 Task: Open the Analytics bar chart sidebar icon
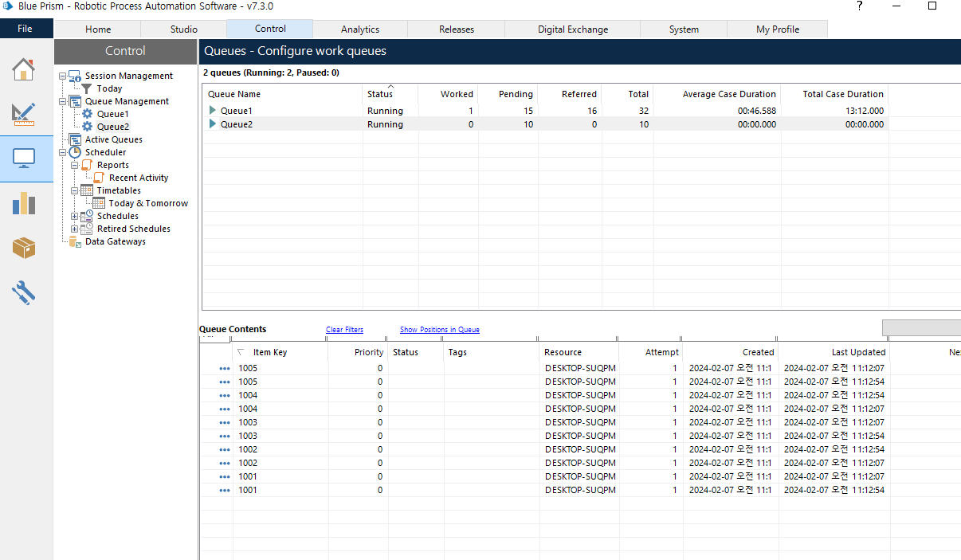(24, 203)
